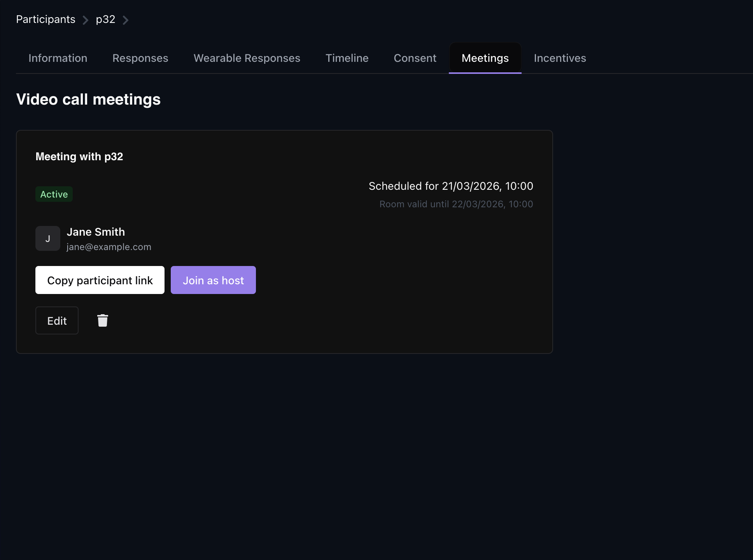Open the Wearable Responses tab

click(x=247, y=58)
